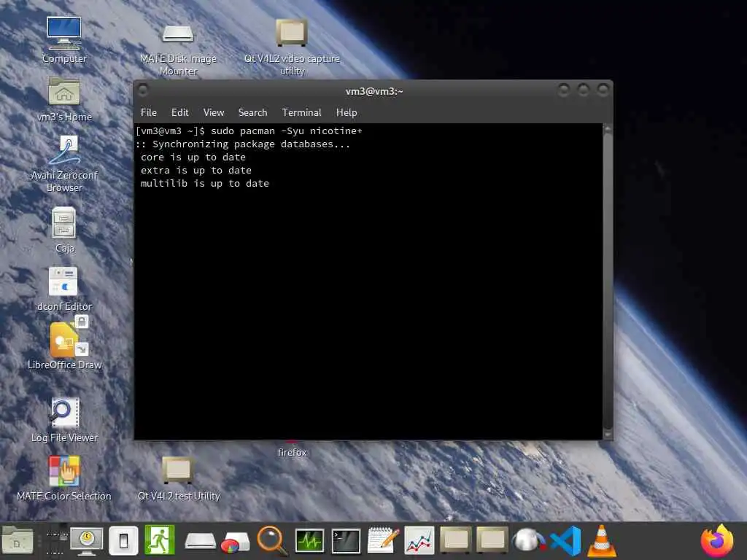Click the 'Synchronizing package databases...' line
Screen dimensions: 747x560
243,144
